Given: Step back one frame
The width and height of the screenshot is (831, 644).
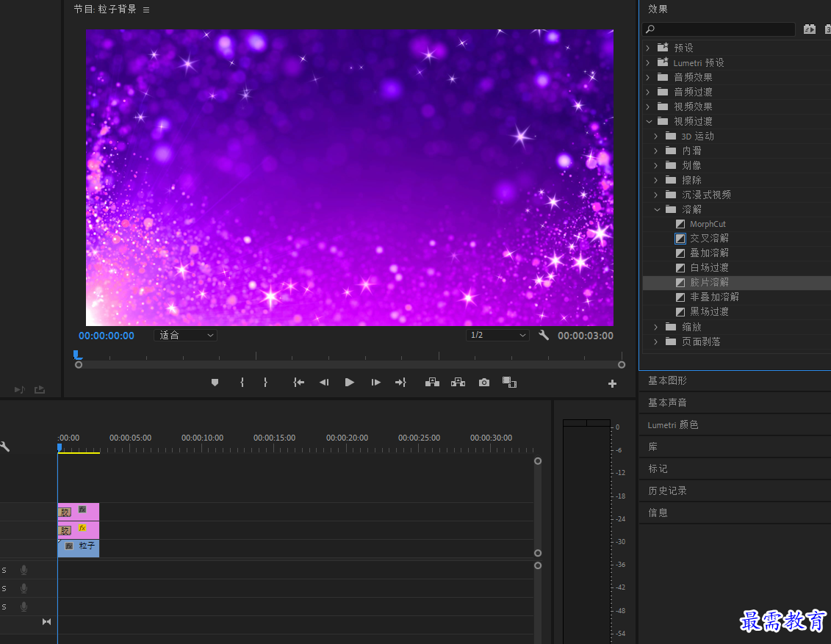Looking at the screenshot, I should point(324,383).
